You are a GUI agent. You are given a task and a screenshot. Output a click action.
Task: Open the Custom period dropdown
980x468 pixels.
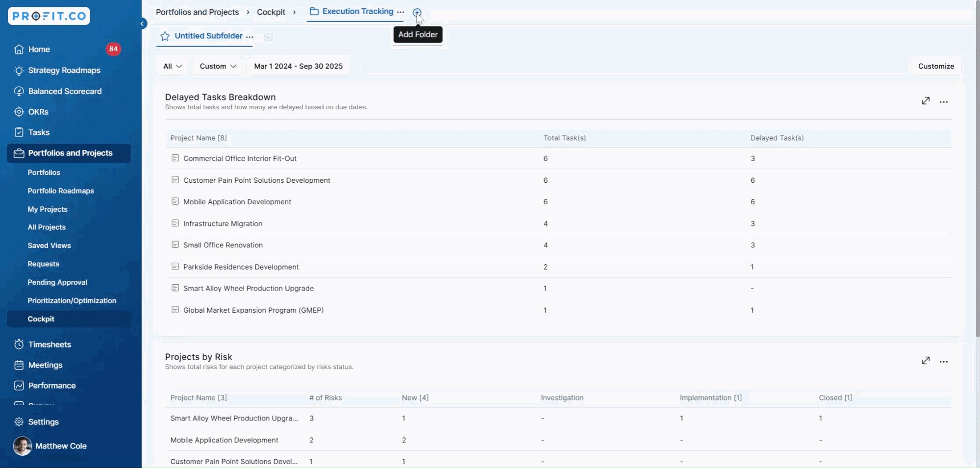(217, 66)
